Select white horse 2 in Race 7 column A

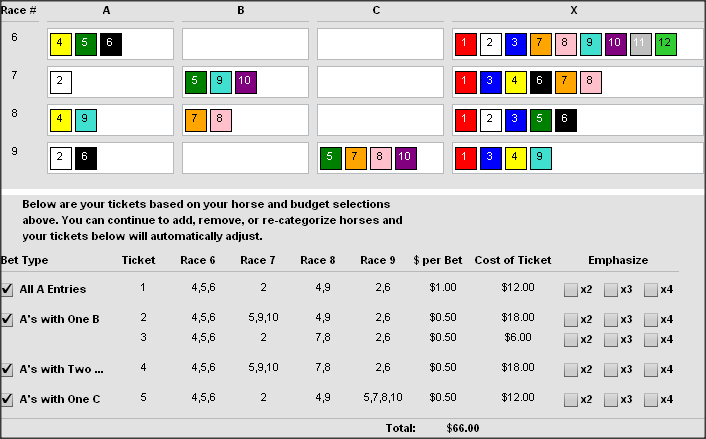[x=60, y=82]
